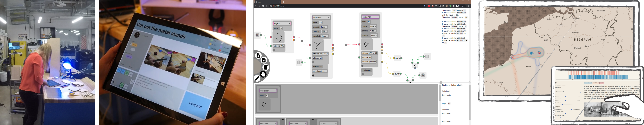Screen dimensions: 644x125
Task: Click the K4 object sketch thumbnail
Action: 279,37
